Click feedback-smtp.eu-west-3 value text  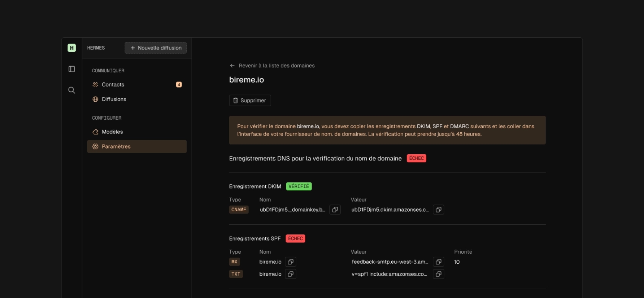[390, 262]
